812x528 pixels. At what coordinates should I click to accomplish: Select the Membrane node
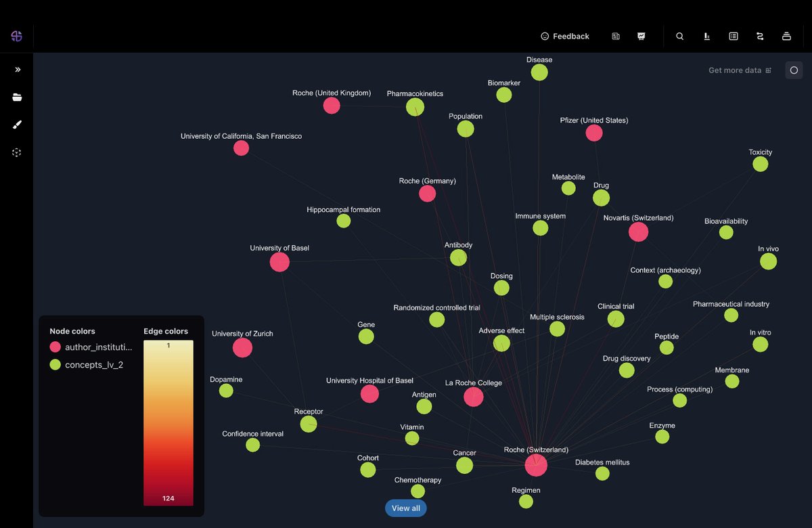pyautogui.click(x=732, y=382)
